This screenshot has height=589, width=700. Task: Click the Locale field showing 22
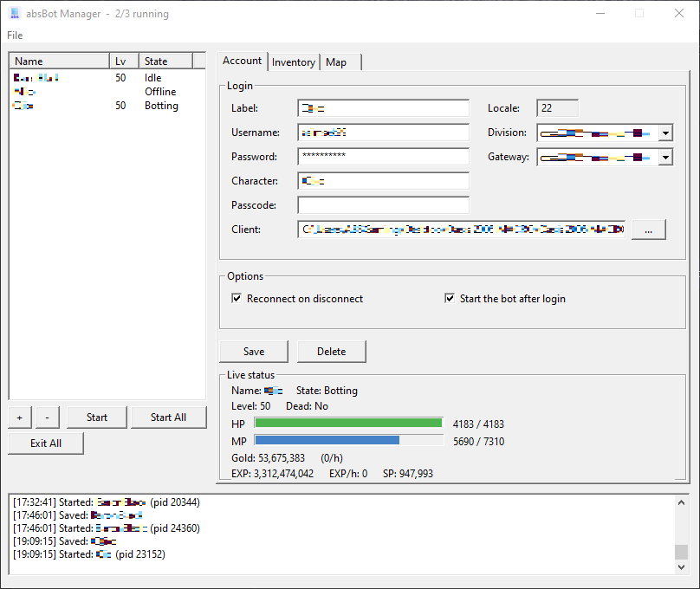(558, 108)
